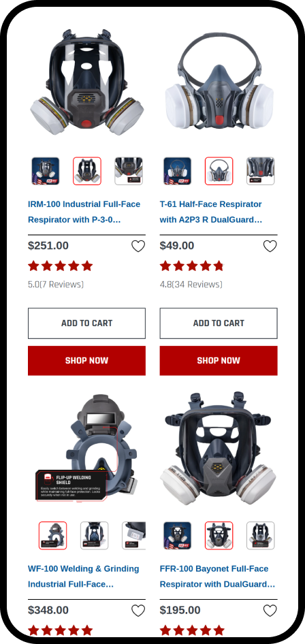This screenshot has width=305, height=644.
Task: Add T-61 Half-Face Respirator to cart
Action: click(x=219, y=323)
